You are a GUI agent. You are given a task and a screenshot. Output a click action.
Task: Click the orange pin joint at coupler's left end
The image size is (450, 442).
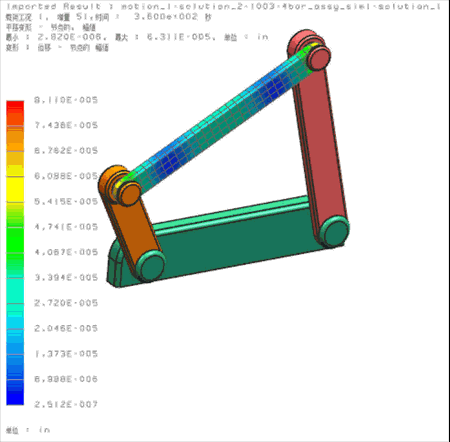pos(129,193)
